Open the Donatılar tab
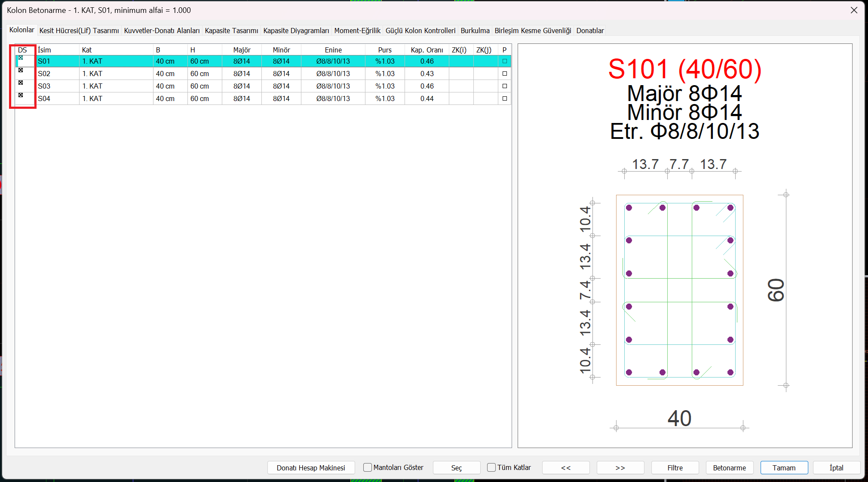This screenshot has height=482, width=868. point(590,31)
